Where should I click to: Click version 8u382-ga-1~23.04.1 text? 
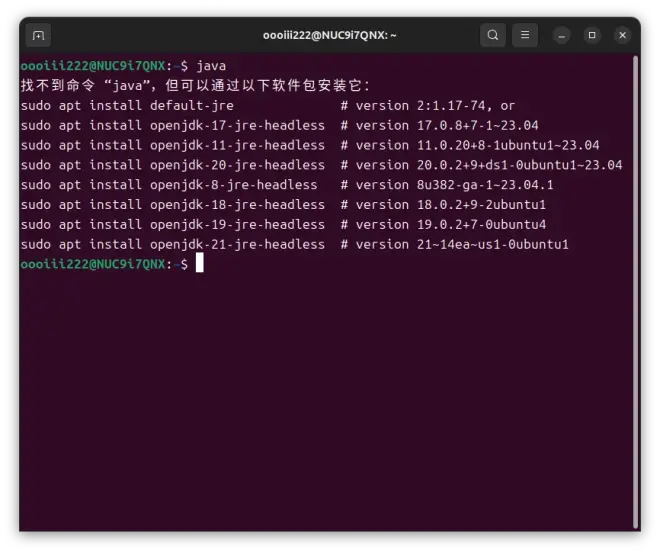tap(455, 185)
